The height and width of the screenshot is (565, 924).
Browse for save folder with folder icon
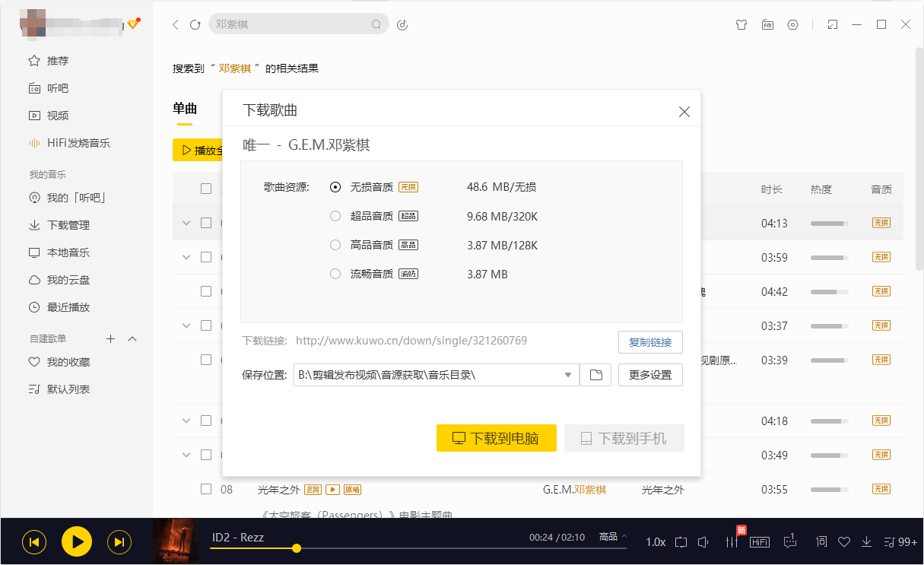click(595, 375)
